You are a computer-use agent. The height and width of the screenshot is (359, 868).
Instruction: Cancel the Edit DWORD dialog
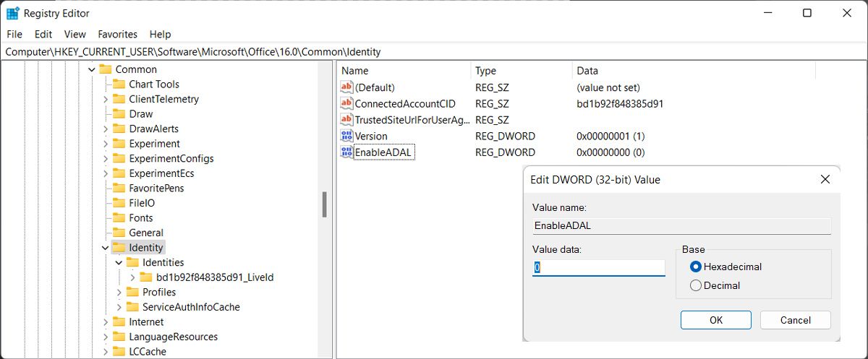tap(796, 320)
